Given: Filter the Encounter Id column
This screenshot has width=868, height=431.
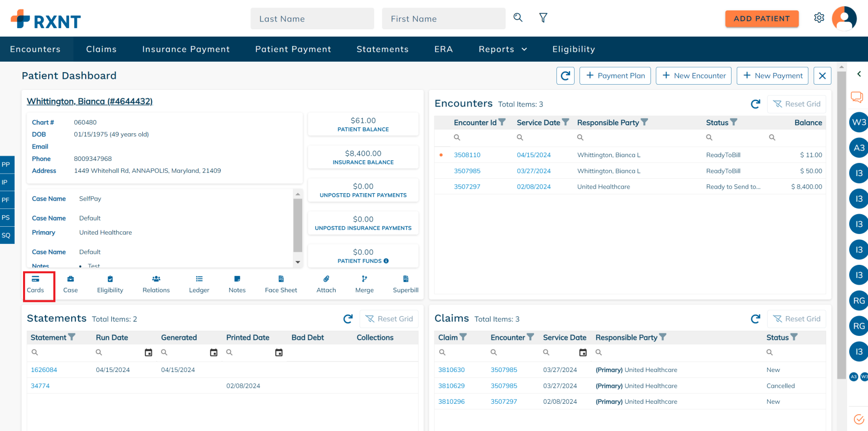Looking at the screenshot, I should (x=502, y=122).
